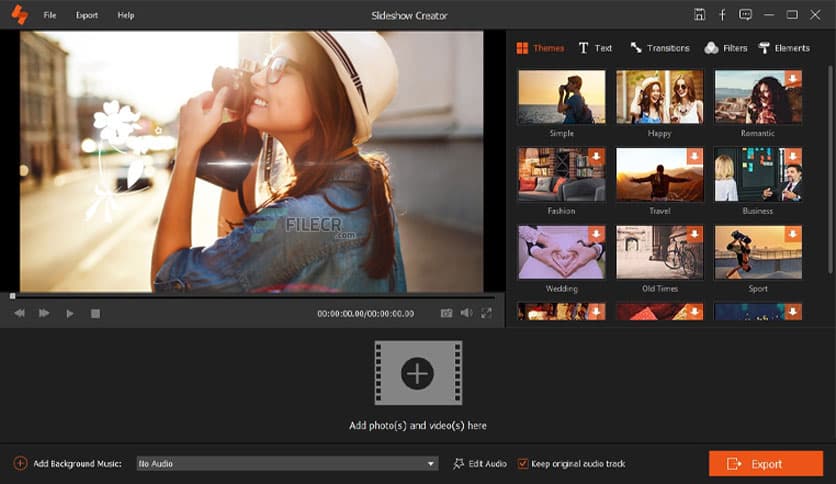Click the Themes tab grid icon
This screenshot has width=836, height=484.
pos(522,48)
